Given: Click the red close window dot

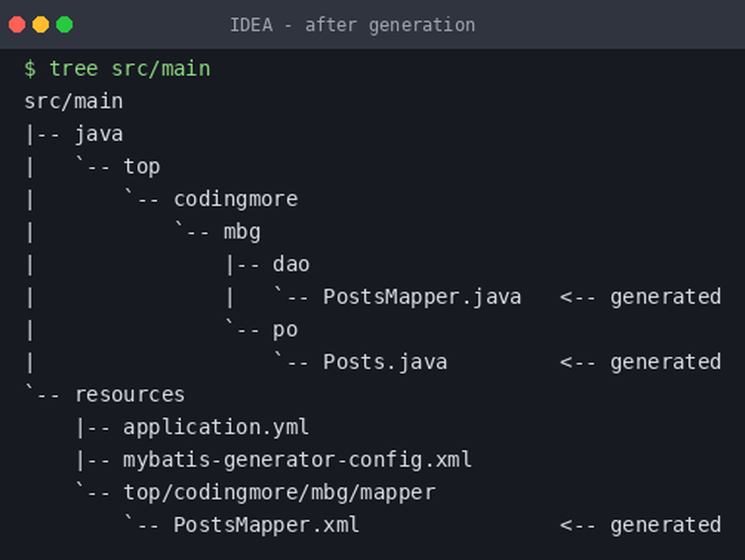Looking at the screenshot, I should 17,24.
